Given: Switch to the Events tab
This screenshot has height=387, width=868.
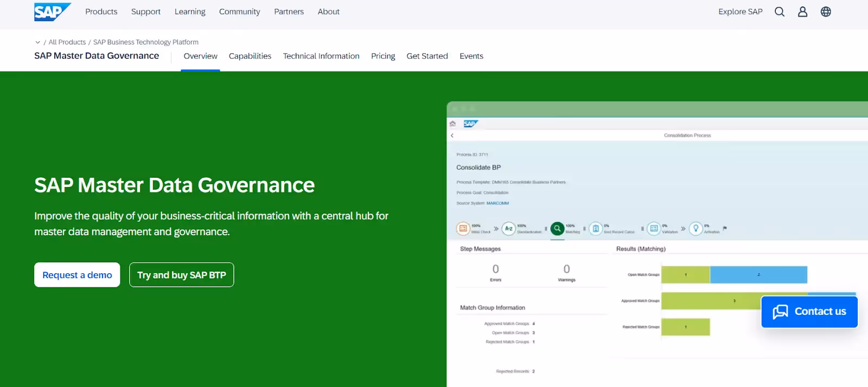Looking at the screenshot, I should click(471, 56).
